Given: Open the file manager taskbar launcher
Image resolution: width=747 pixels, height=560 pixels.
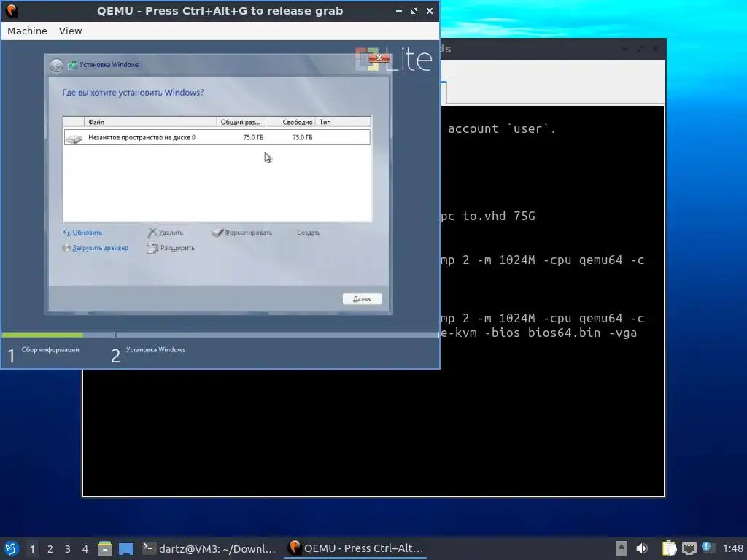Looking at the screenshot, I should [x=105, y=548].
